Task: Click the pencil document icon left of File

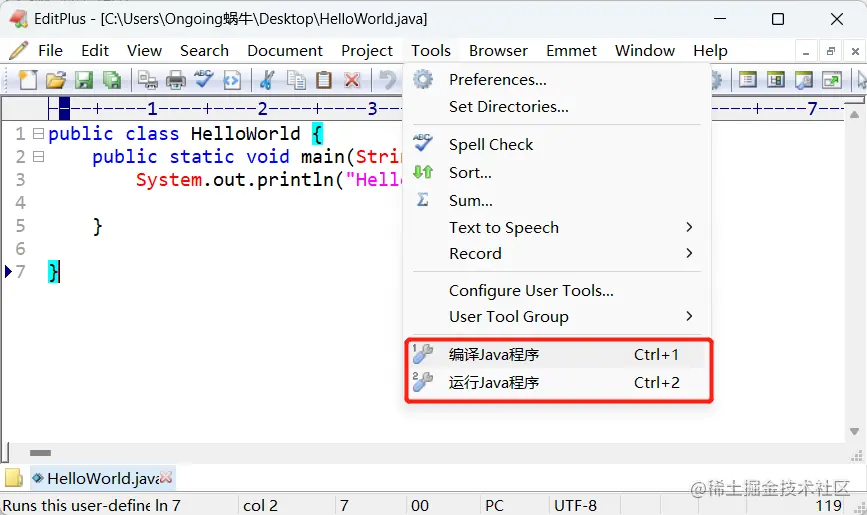Action: (18, 50)
